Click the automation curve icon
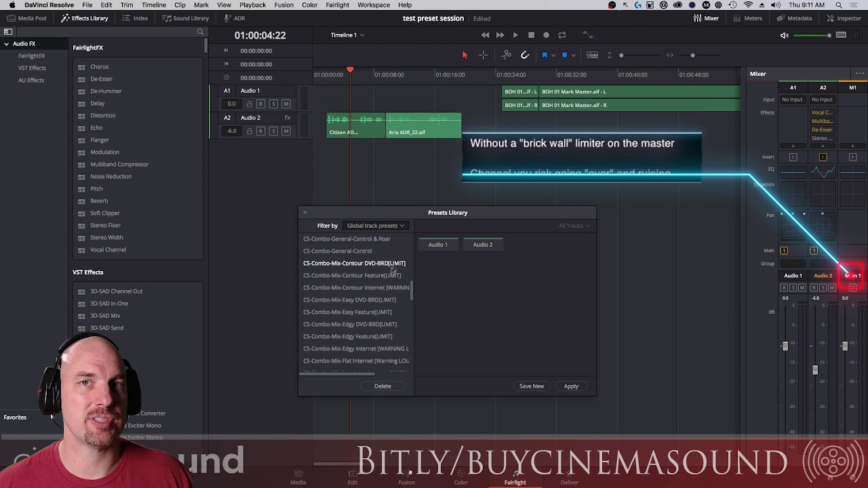The height and width of the screenshot is (488, 868). [x=587, y=35]
